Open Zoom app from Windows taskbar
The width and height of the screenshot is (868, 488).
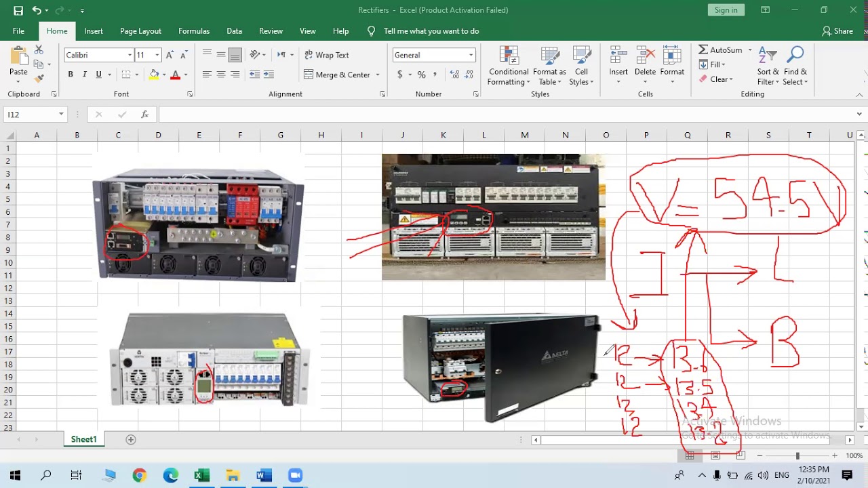(x=295, y=475)
